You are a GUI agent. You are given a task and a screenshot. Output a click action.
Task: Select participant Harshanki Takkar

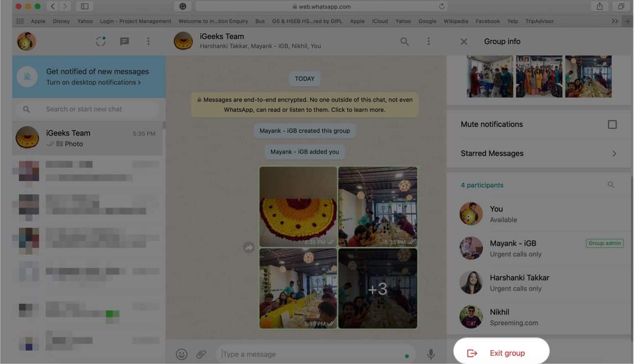coord(540,283)
